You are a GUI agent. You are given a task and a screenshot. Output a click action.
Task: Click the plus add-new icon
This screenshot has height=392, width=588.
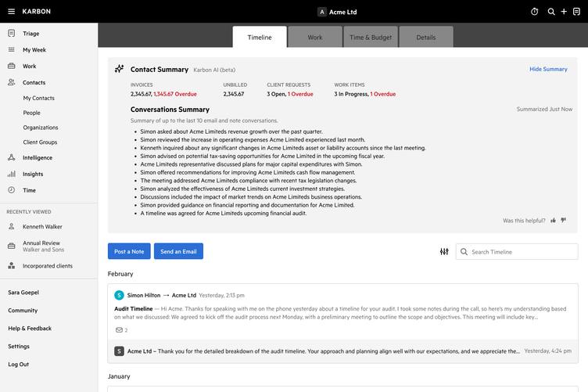564,12
